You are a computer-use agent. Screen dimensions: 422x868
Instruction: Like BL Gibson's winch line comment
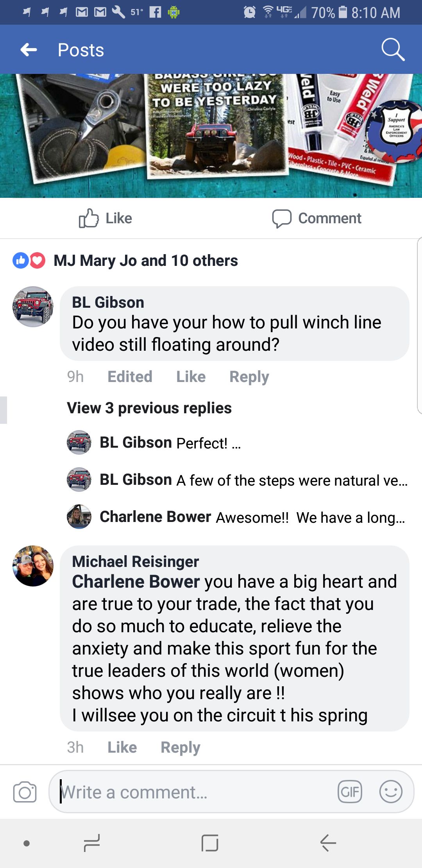pyautogui.click(x=191, y=377)
